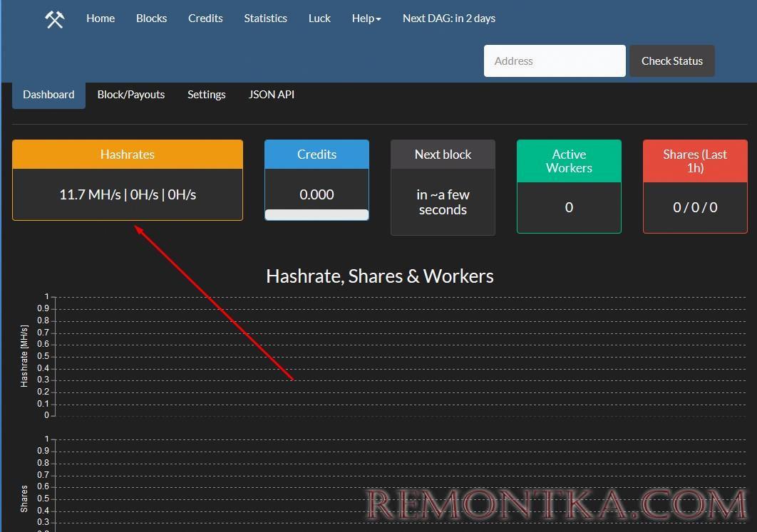Viewport: 757px width, 532px height.
Task: Click the red Shares (Last 1h) panel
Action: coord(695,187)
